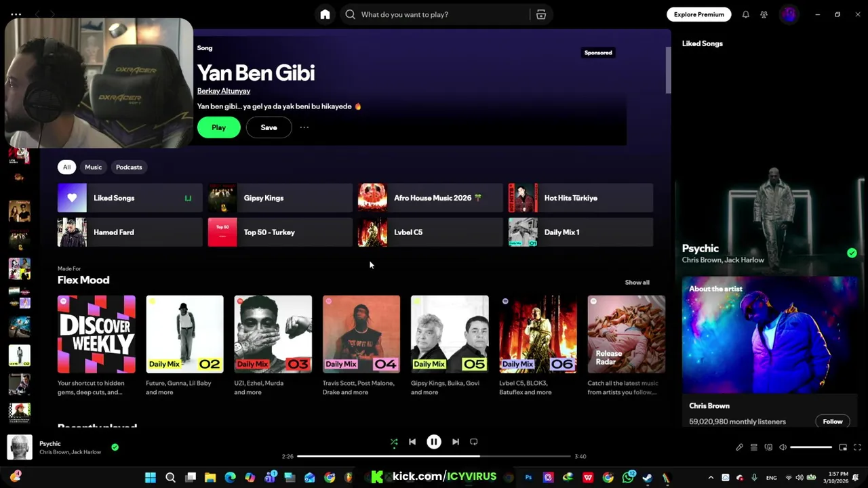Viewport: 868px width, 488px height.
Task: Open the Daily Mix 06 card
Action: tap(538, 345)
